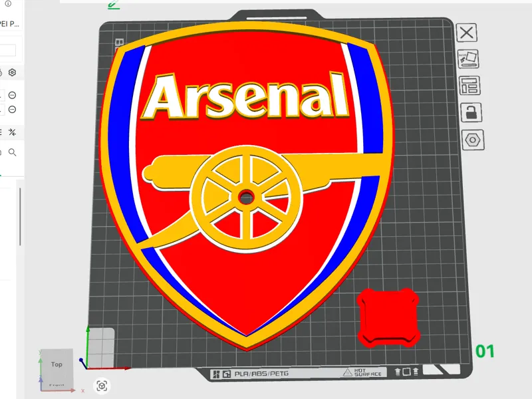Open upper filament more-options ellipsis
The height and width of the screenshot is (399, 532).
(12, 95)
